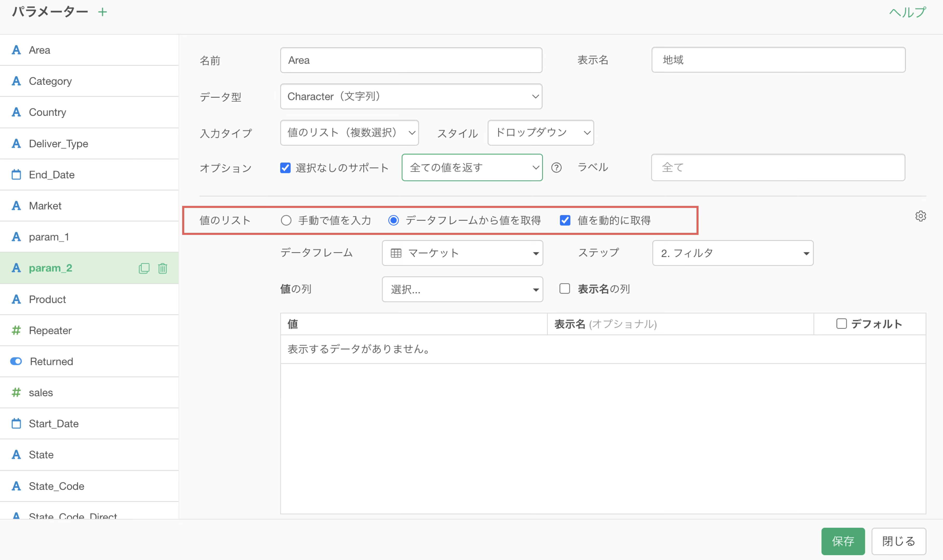Click the toggle icon beside Returned

pyautogui.click(x=16, y=361)
